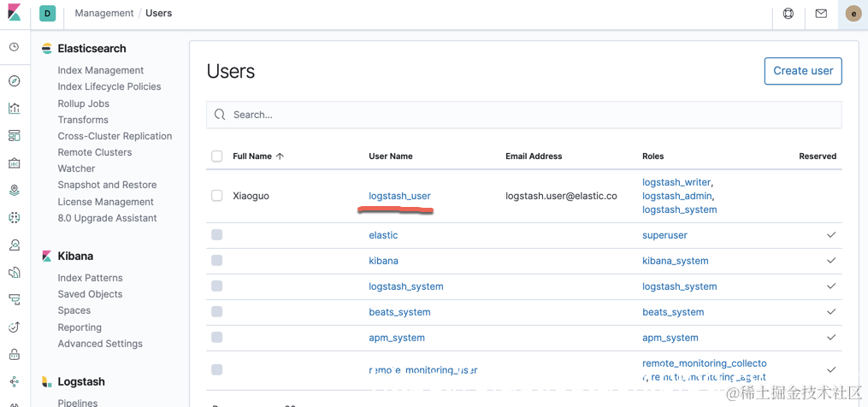Click the disabled checkbox in the logstash_system user row
The width and height of the screenshot is (868, 407).
[217, 286]
